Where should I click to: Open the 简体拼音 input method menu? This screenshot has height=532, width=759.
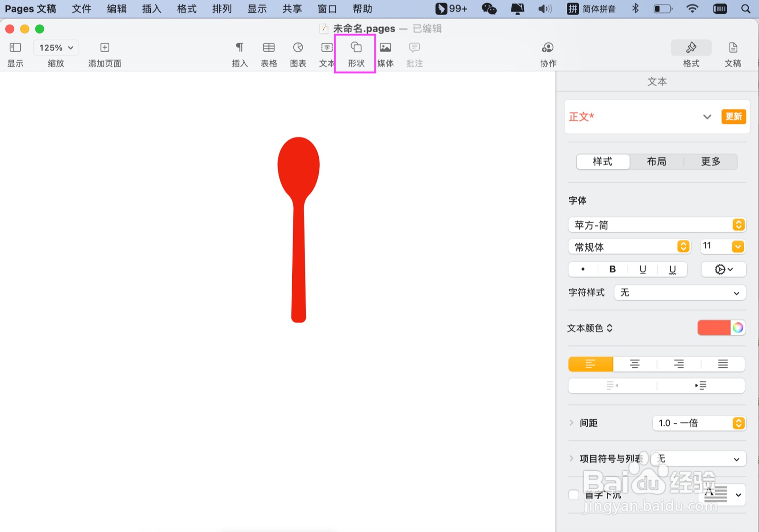pyautogui.click(x=592, y=9)
